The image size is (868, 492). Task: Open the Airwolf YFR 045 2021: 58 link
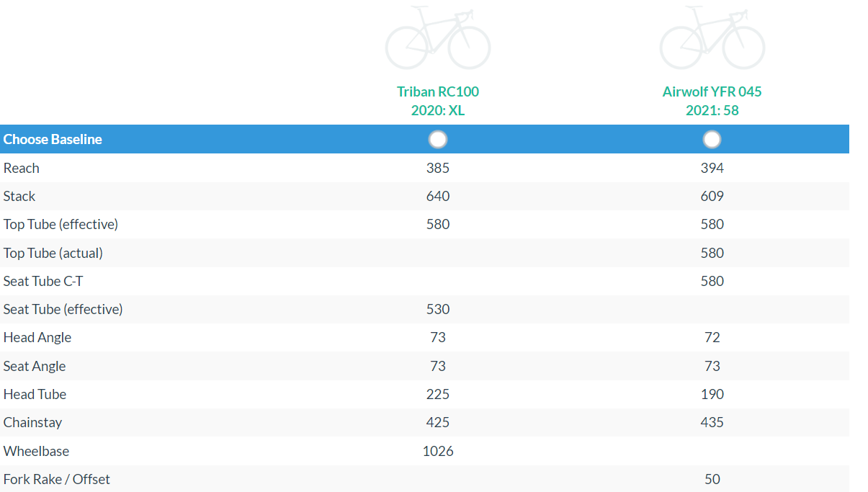tap(712, 101)
